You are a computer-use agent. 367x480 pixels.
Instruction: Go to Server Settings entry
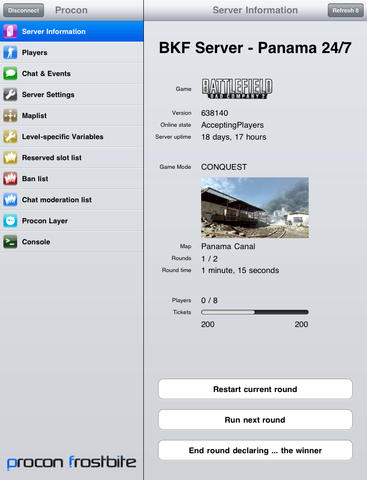click(72, 95)
